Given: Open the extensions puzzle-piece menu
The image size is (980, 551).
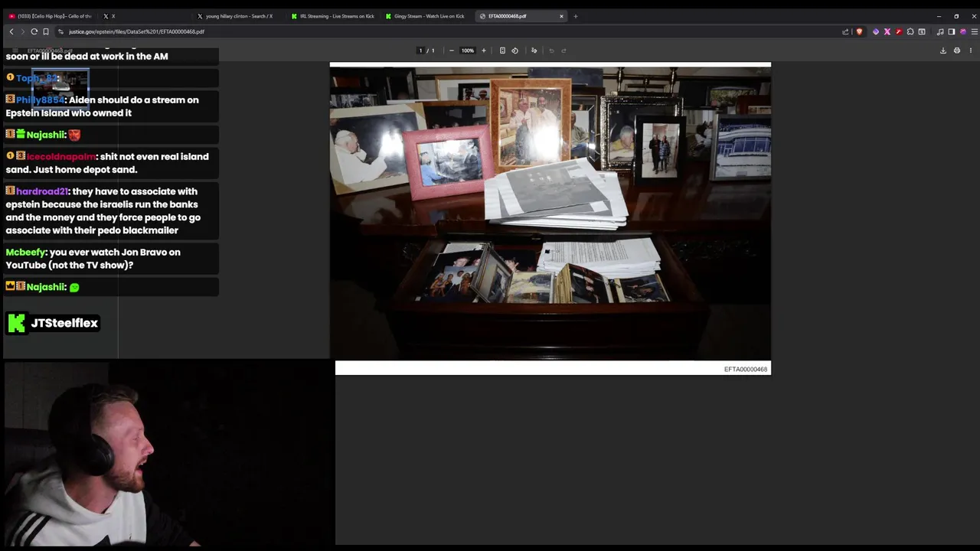Looking at the screenshot, I should click(x=910, y=31).
